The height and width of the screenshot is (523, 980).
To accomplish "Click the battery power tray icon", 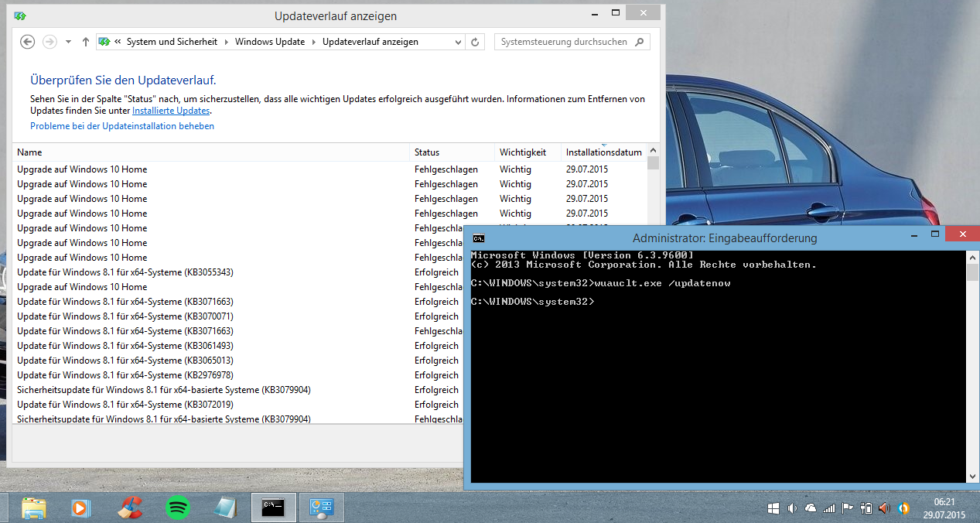I will click(x=866, y=508).
